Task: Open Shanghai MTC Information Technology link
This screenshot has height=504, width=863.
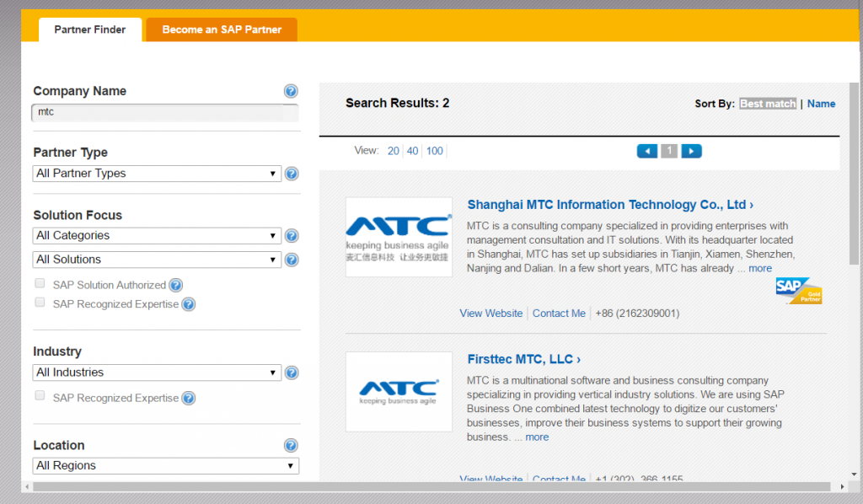Action: [x=610, y=205]
